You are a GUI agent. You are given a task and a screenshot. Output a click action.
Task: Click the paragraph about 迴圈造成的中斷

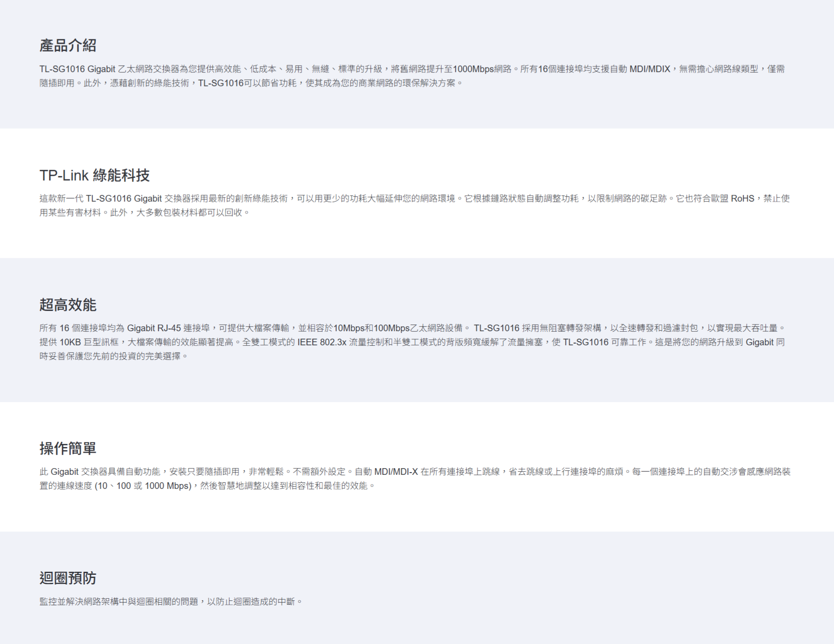[x=171, y=602]
